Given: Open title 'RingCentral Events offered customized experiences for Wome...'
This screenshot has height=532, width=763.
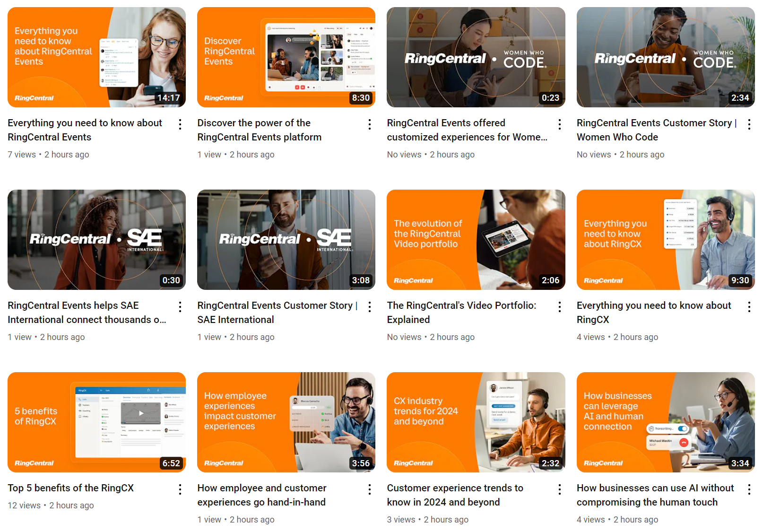Looking at the screenshot, I should click(467, 130).
